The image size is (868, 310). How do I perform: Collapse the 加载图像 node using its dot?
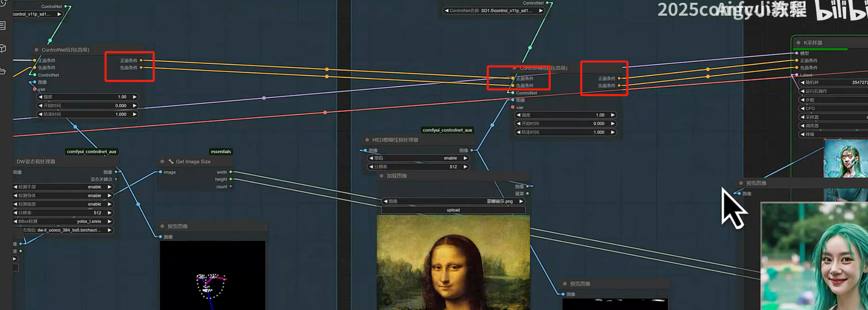tap(381, 176)
